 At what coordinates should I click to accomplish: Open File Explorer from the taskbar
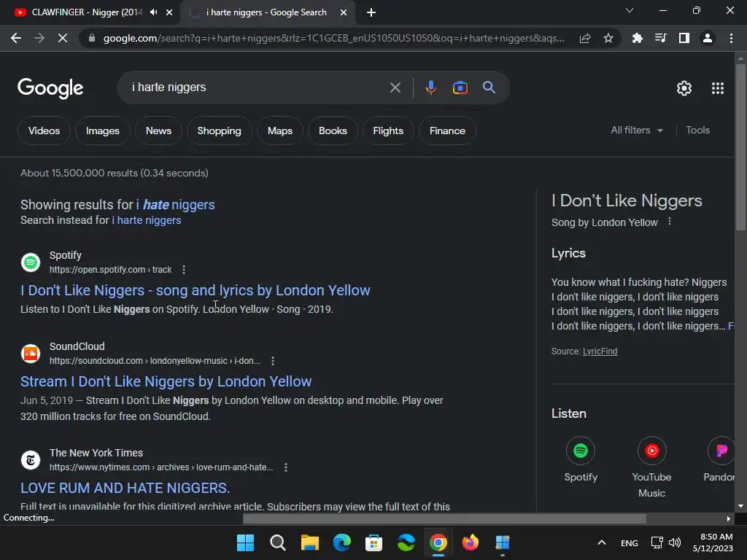point(309,542)
